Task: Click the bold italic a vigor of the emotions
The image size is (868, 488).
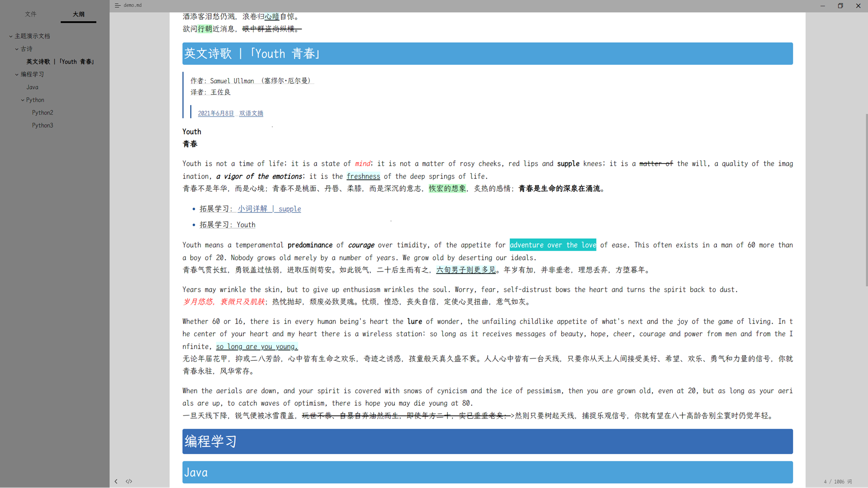Action: click(x=259, y=176)
